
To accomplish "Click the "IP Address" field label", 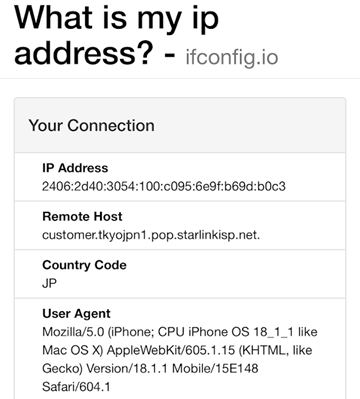I will coord(75,168).
